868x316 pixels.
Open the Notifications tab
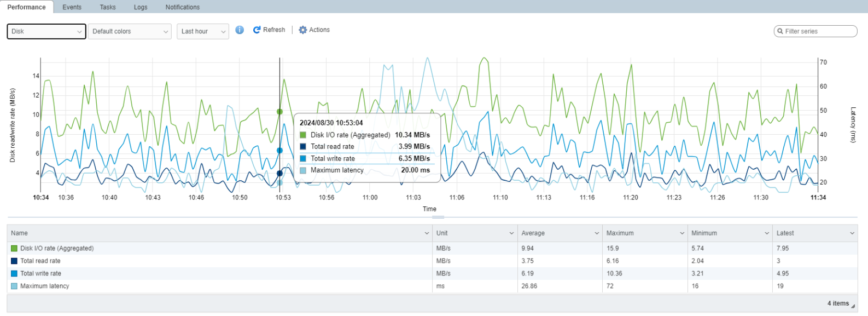coord(183,7)
